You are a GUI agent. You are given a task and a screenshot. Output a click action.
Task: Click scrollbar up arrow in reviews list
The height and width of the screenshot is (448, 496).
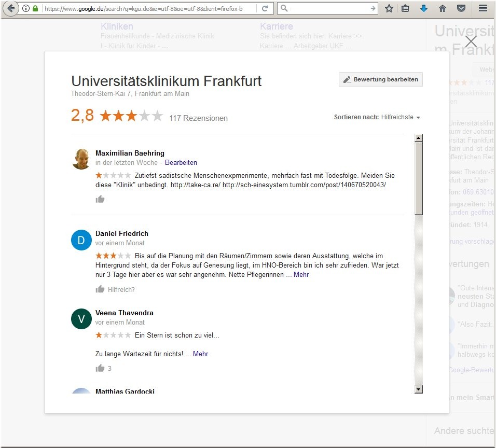coord(419,137)
